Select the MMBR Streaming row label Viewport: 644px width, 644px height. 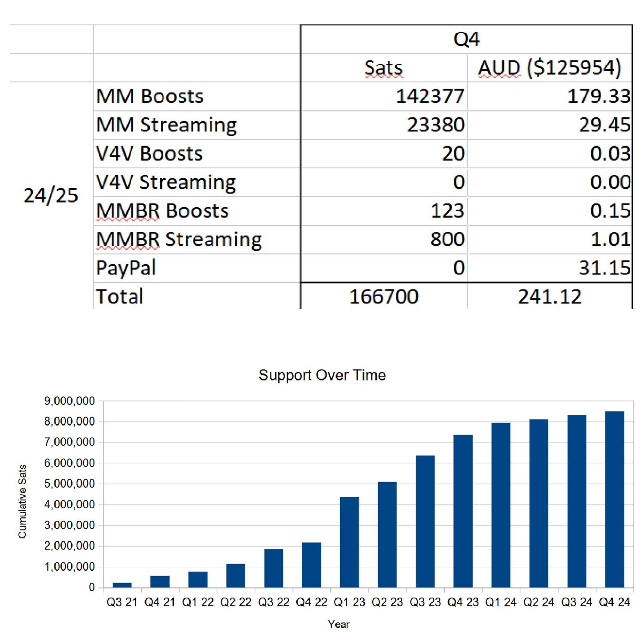point(197,240)
